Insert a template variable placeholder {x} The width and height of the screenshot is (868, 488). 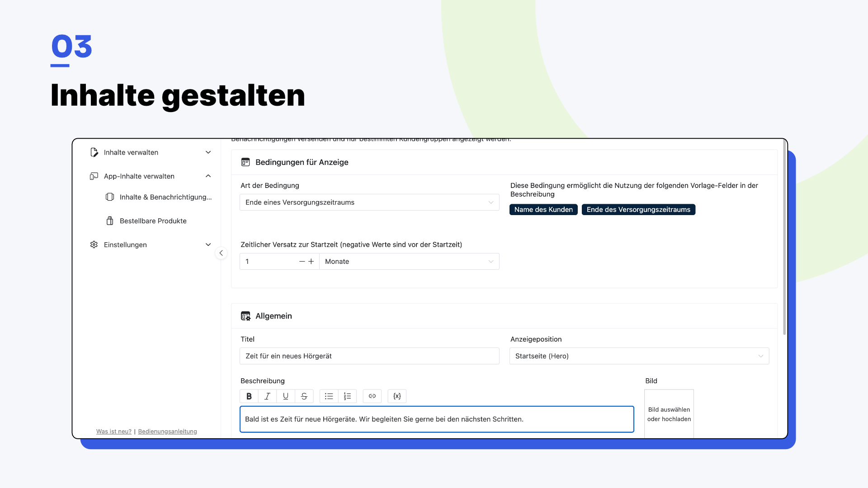click(x=397, y=396)
